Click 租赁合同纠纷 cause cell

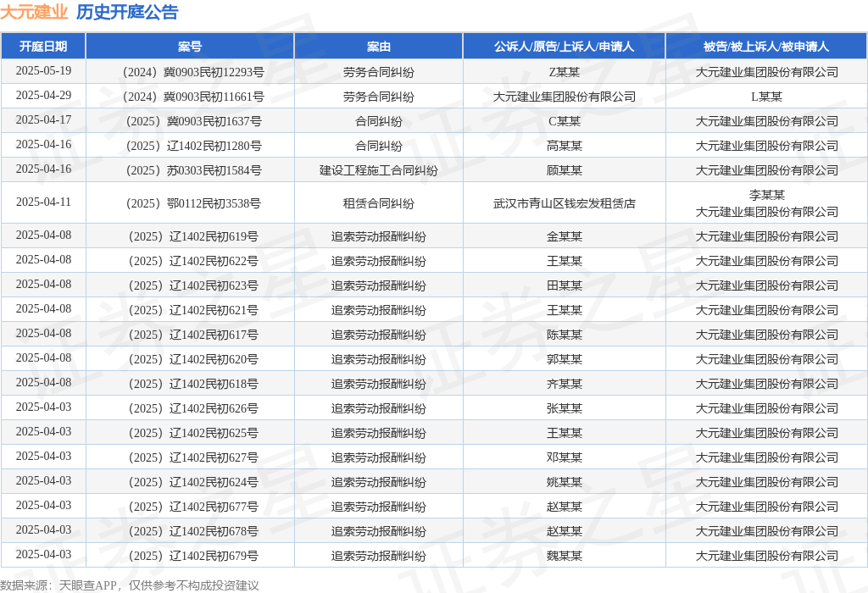click(x=379, y=203)
